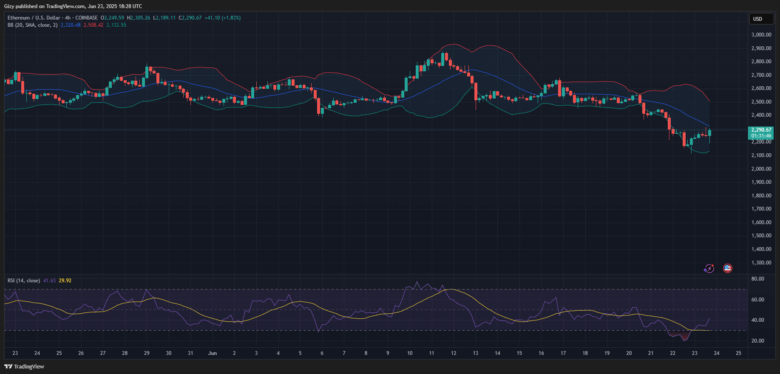780x374 pixels.
Task: Click the 2,000.00 price axis label
Action: (x=761, y=169)
